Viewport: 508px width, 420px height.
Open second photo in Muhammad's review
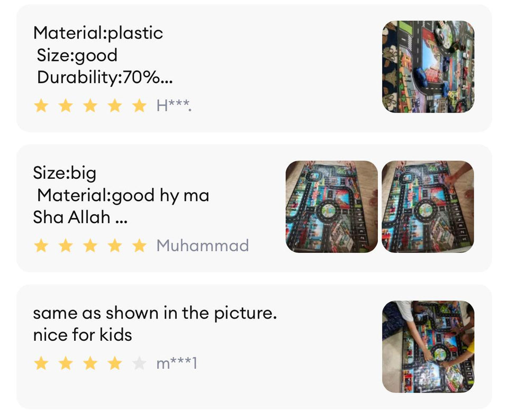click(x=428, y=207)
